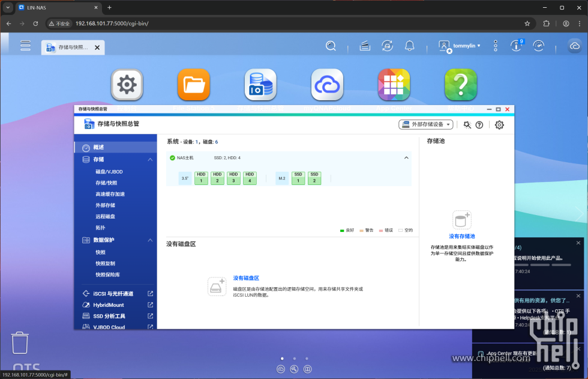Open the notifications bell icon

pyautogui.click(x=409, y=46)
